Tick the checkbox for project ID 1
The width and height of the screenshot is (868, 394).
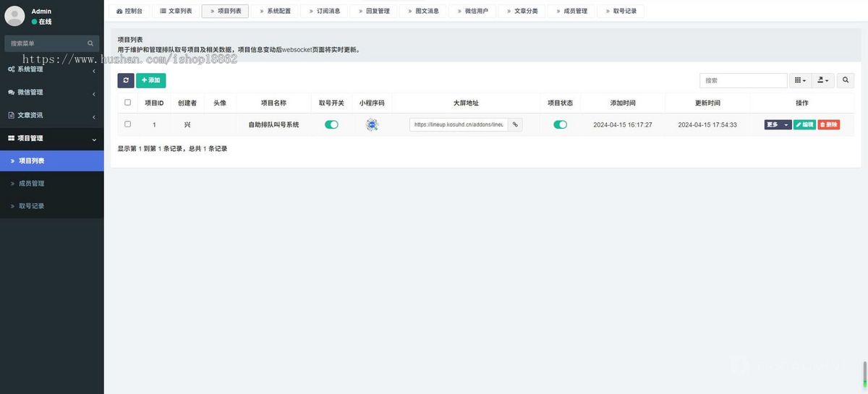[x=128, y=124]
